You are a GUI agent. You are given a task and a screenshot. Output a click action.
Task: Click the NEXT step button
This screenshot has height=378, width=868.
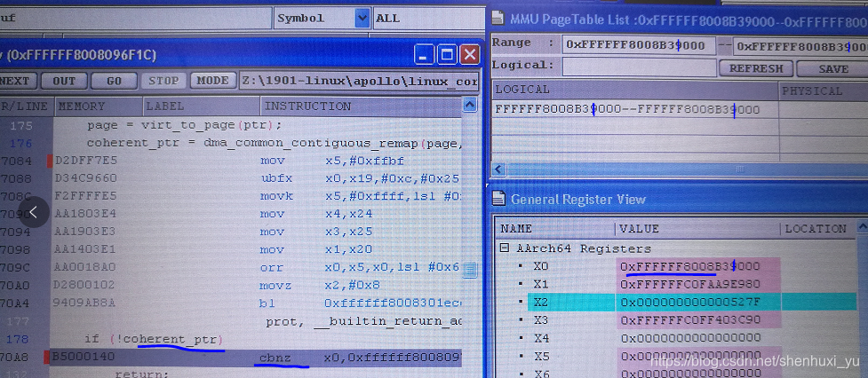[x=19, y=81]
